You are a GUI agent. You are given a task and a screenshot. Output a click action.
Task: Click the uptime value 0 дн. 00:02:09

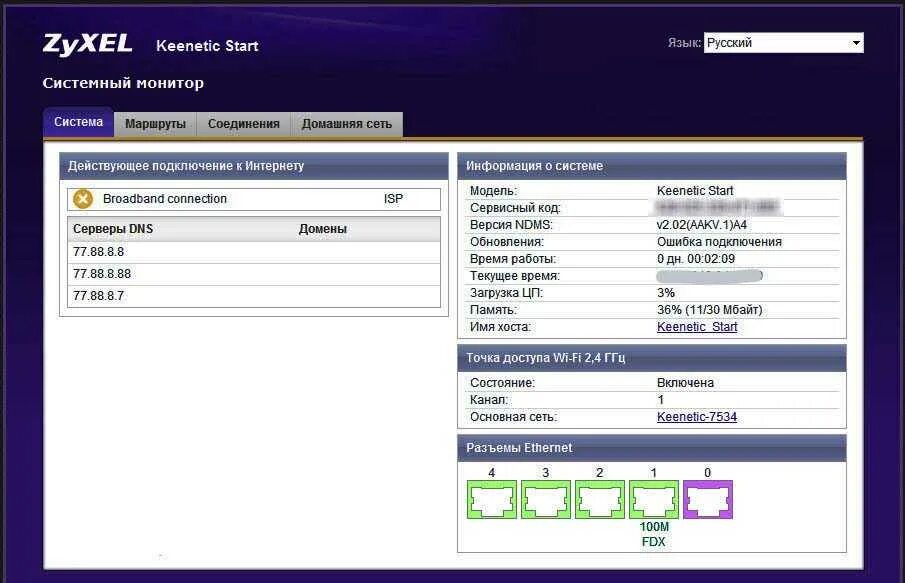tap(695, 259)
